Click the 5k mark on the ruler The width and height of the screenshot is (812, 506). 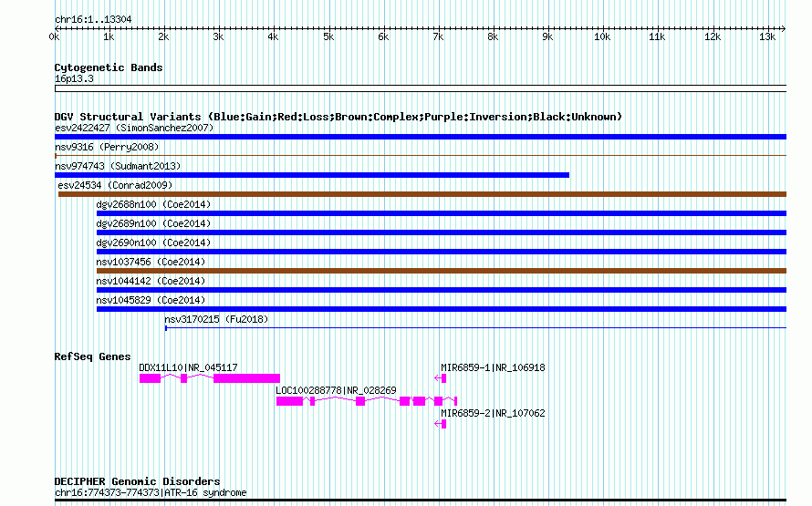point(328,36)
